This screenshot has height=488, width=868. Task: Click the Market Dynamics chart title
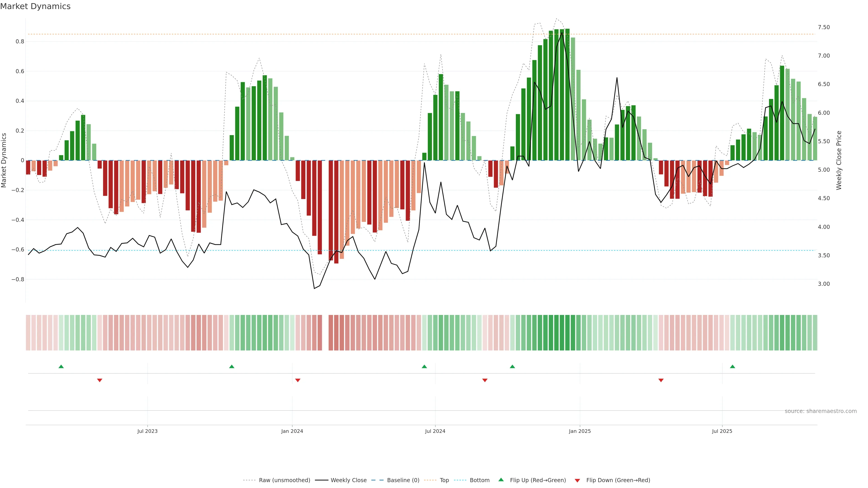pyautogui.click(x=35, y=6)
